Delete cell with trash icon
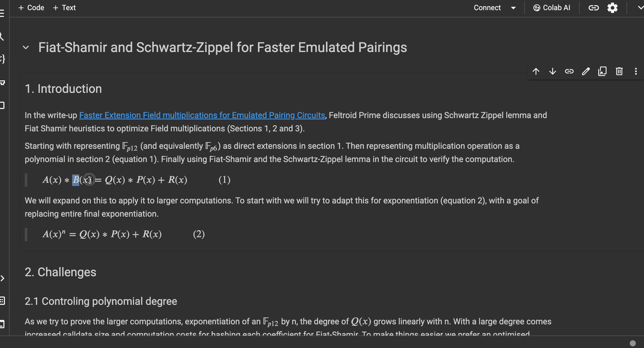This screenshot has width=644, height=348. 619,71
